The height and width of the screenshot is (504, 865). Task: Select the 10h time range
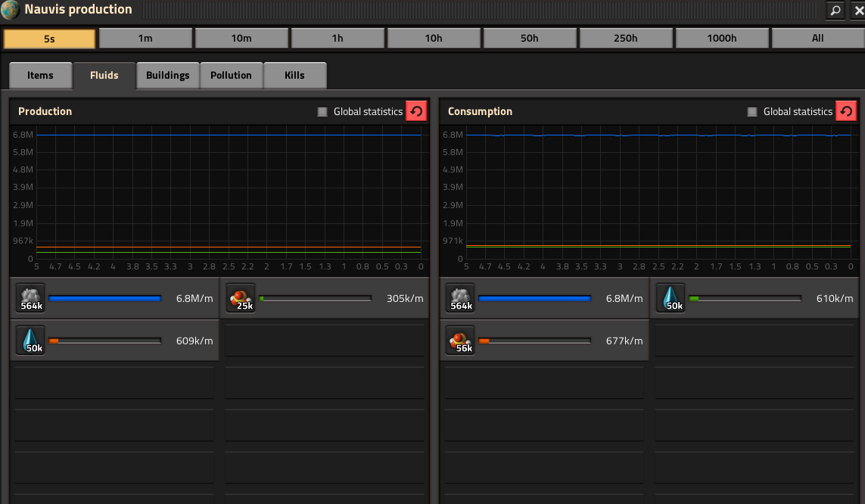(x=434, y=38)
